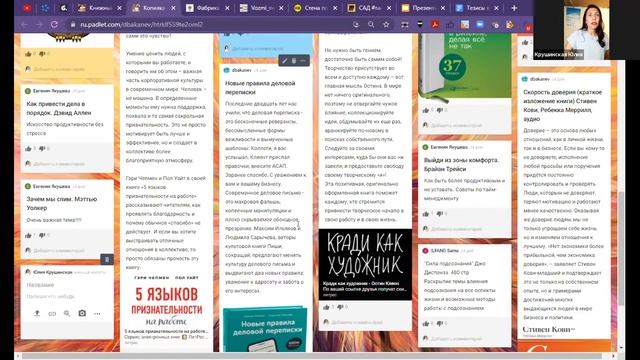Switch to the 'Тезисы' browser tab
This screenshot has height=360, width=640.
point(477,8)
